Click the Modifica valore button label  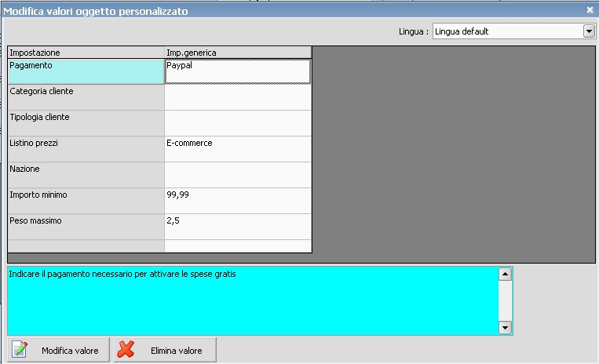70,351
